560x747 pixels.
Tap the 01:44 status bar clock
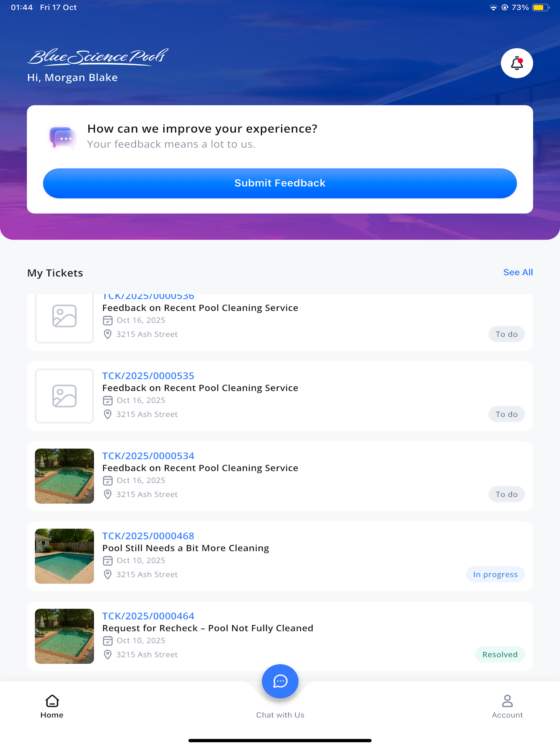click(22, 7)
